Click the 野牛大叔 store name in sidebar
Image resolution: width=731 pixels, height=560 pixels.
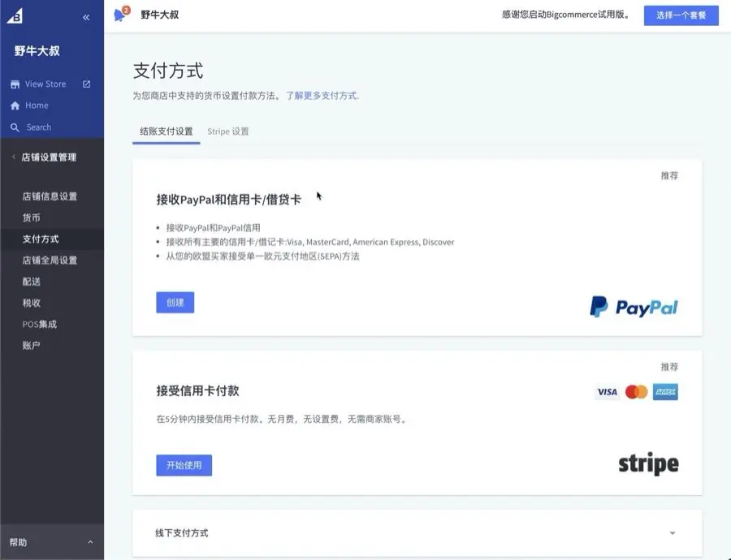pos(37,51)
